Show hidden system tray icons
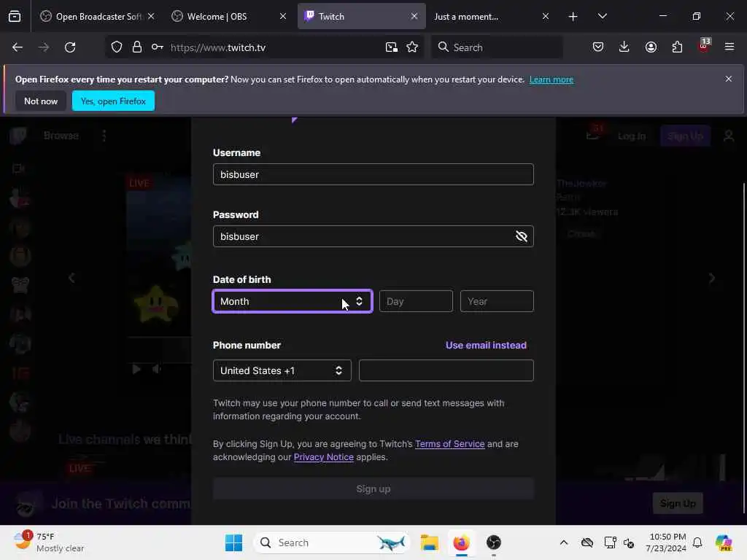Screen dimensions: 747x560 [x=564, y=542]
